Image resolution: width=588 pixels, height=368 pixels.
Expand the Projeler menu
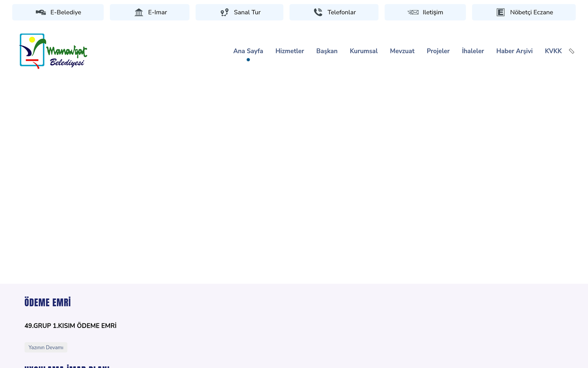pyautogui.click(x=438, y=51)
